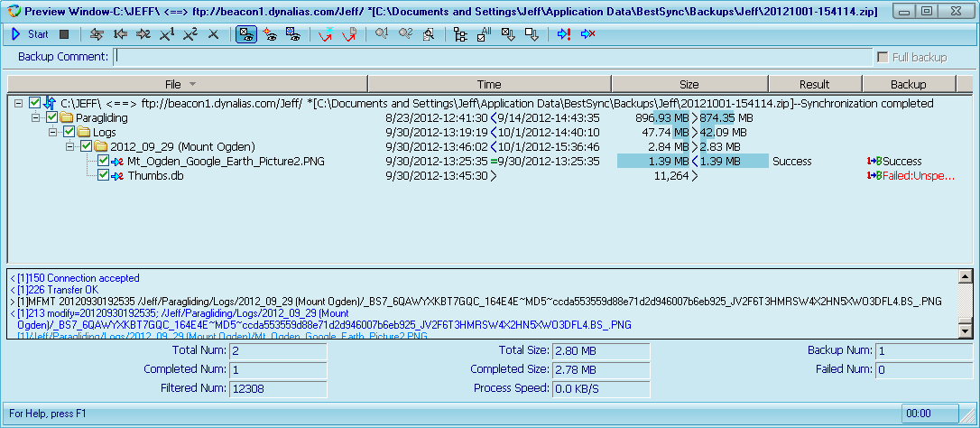This screenshot has width=980, height=428.
Task: Click the plain X exclude icon
Action: pyautogui.click(x=213, y=34)
